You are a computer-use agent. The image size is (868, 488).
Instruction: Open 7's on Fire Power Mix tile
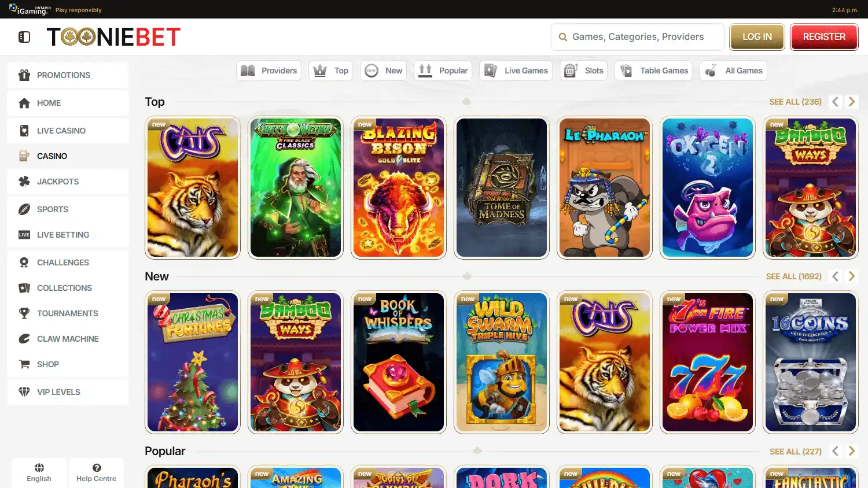[x=708, y=363]
